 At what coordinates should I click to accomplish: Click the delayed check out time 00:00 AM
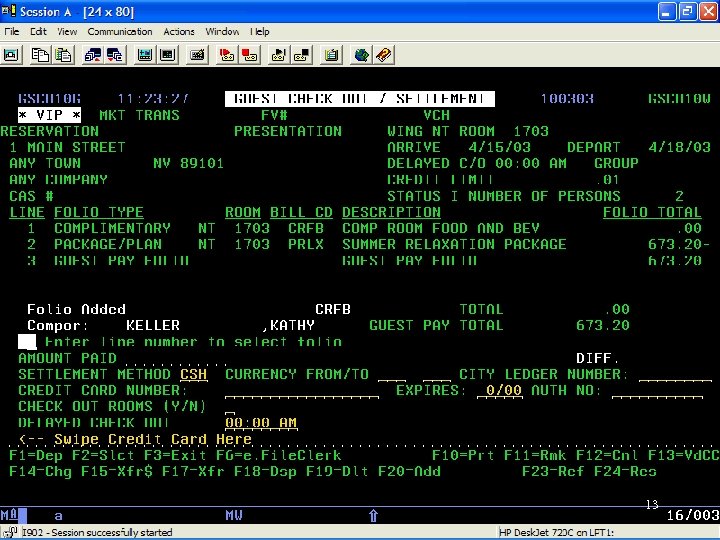pyautogui.click(x=261, y=423)
